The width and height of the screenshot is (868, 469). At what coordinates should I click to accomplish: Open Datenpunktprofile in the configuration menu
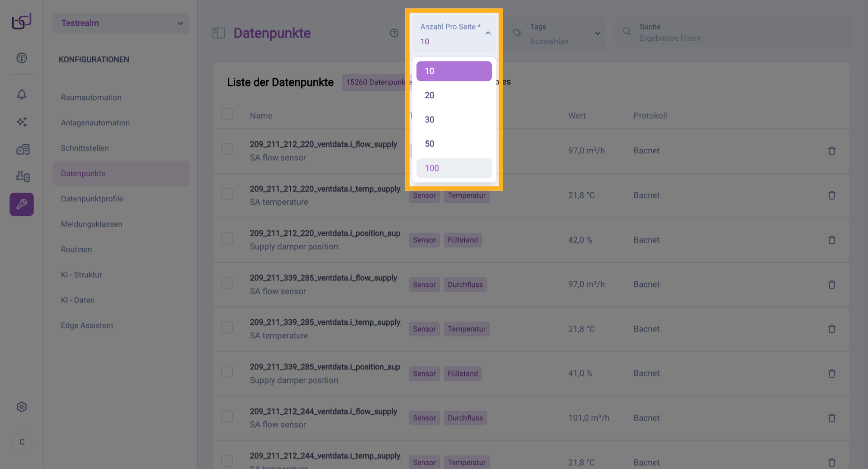pyautogui.click(x=92, y=199)
